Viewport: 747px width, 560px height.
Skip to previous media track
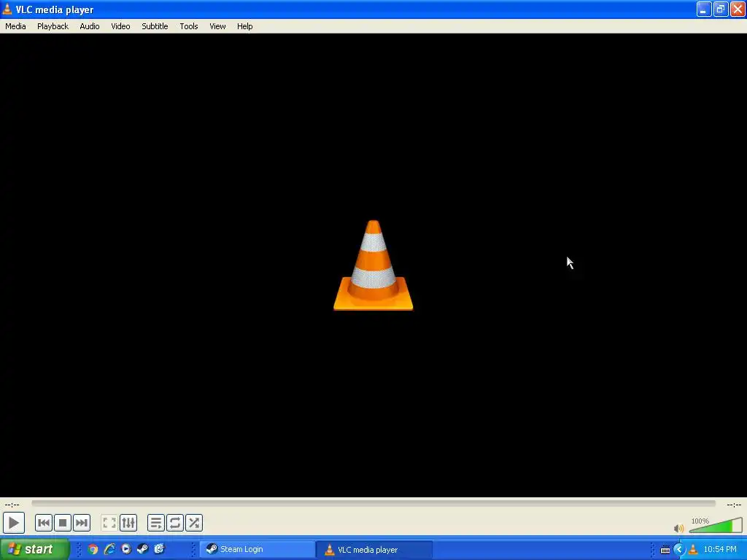[43, 523]
